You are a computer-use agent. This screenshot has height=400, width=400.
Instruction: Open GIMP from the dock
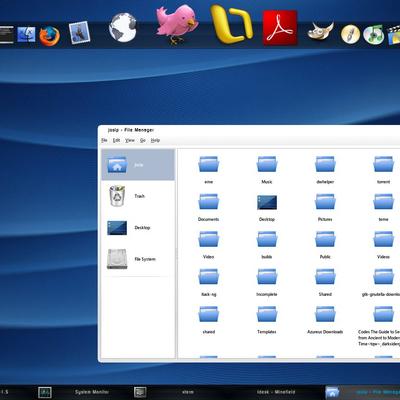[x=320, y=32]
